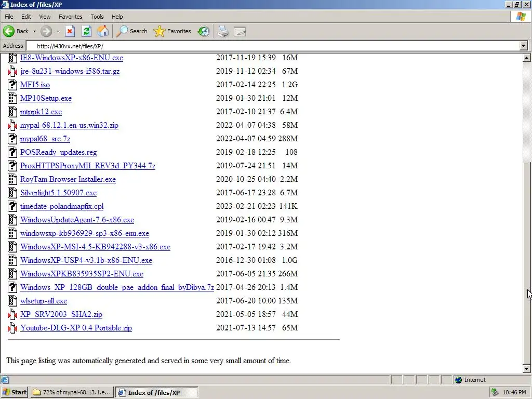
Task: Refresh the page with the green arrows icon
Action: [87, 31]
